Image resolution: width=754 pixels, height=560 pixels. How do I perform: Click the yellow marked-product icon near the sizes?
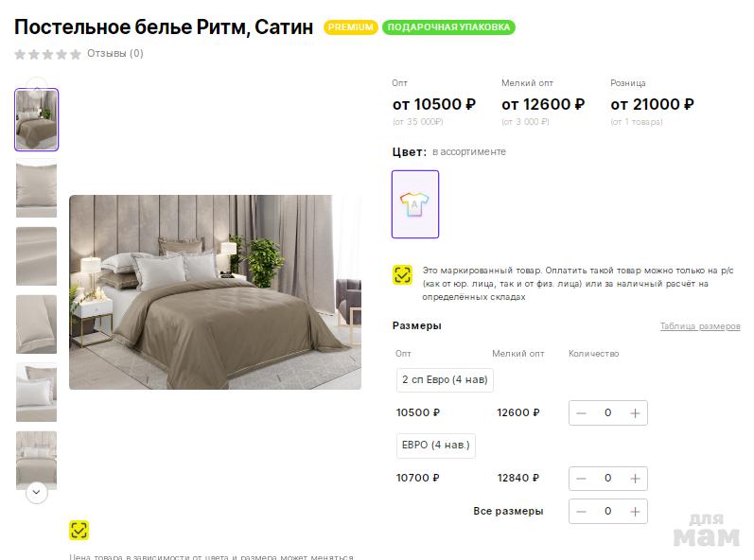click(403, 275)
